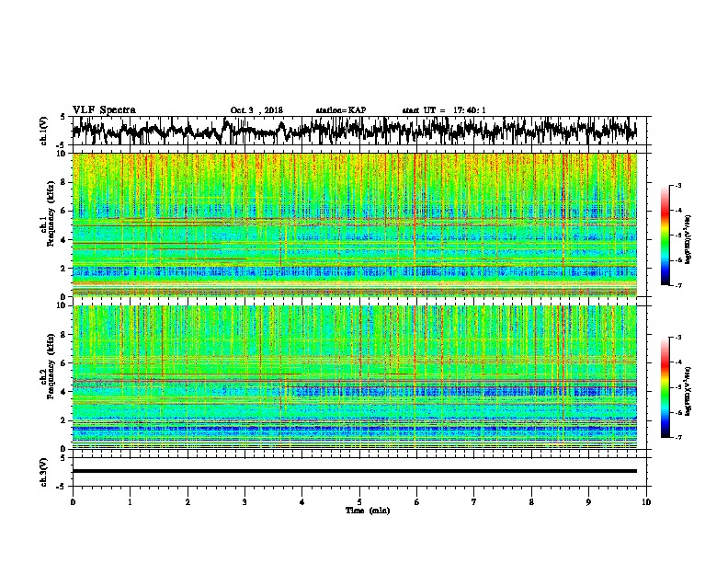This screenshot has width=728, height=563.
Task: Click the "-7" label on ch.1 color bar
Action: pyautogui.click(x=678, y=285)
